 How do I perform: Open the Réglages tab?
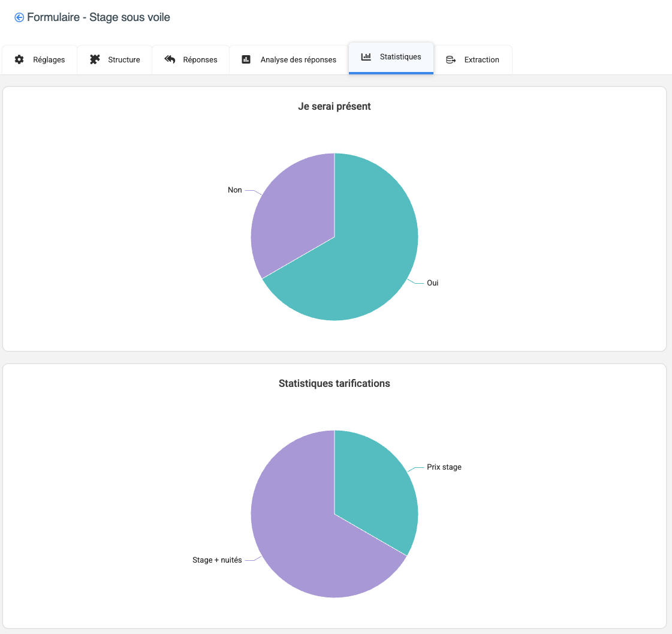tap(49, 60)
